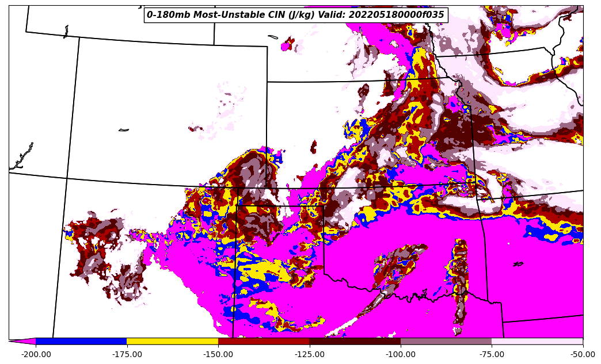Click the small lake outline in eastern magenta area

[518, 264]
